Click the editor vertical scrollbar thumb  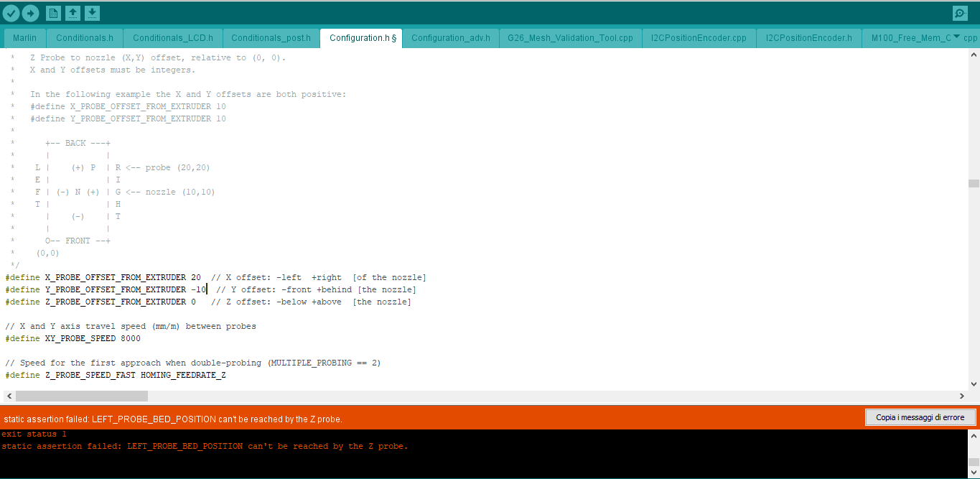click(x=974, y=183)
